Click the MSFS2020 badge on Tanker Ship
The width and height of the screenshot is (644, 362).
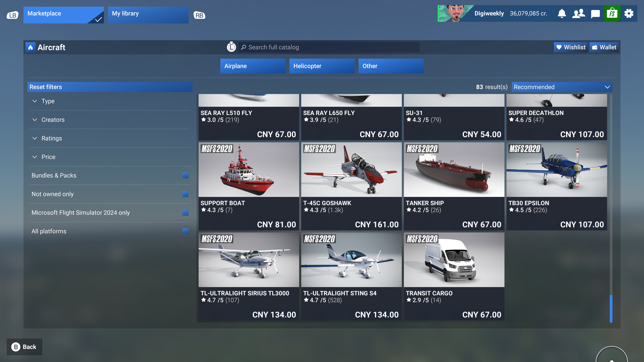click(x=422, y=149)
